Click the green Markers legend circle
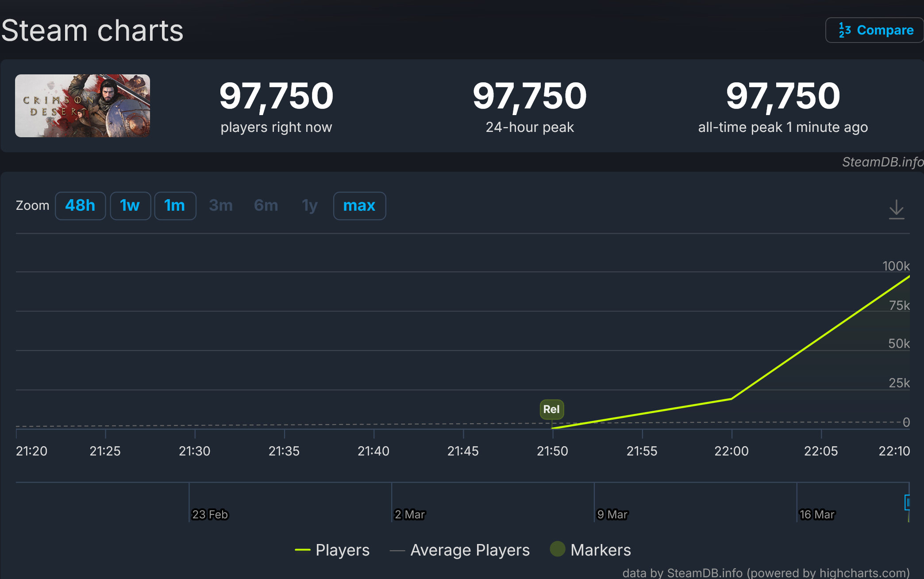This screenshot has height=579, width=924. (x=558, y=549)
